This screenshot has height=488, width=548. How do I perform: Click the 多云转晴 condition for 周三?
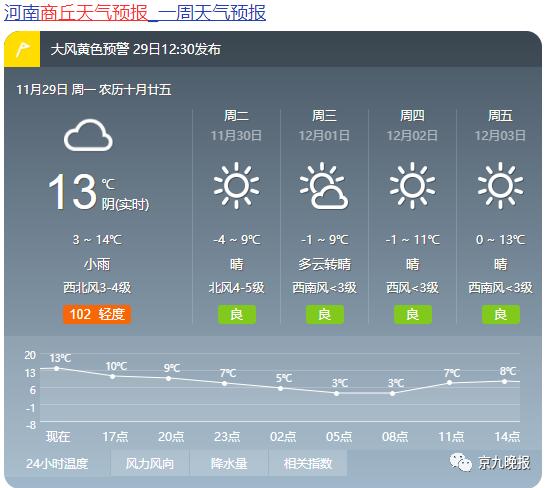(x=324, y=264)
